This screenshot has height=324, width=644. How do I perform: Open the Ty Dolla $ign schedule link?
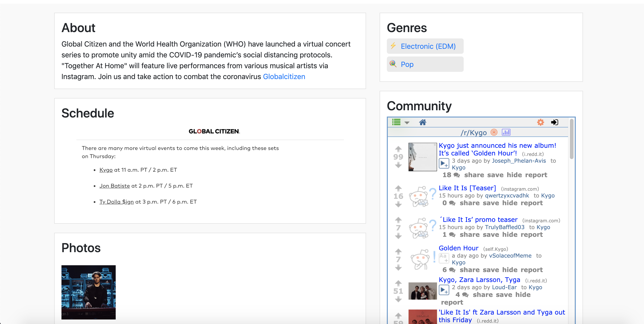coord(117,202)
